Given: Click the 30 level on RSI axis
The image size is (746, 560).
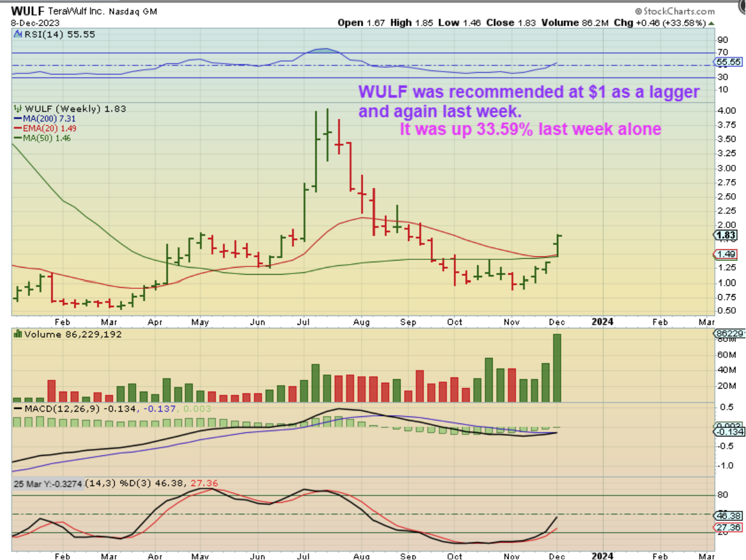Looking at the screenshot, I should 722,77.
